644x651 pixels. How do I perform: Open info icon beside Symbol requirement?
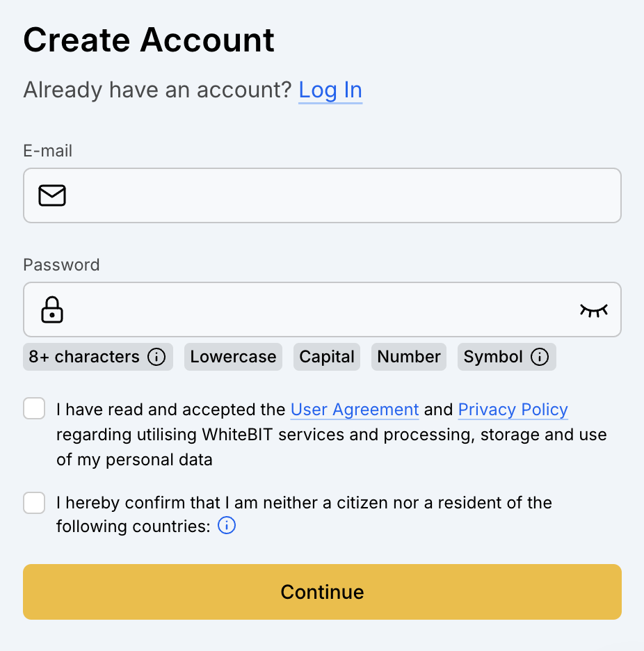(540, 357)
